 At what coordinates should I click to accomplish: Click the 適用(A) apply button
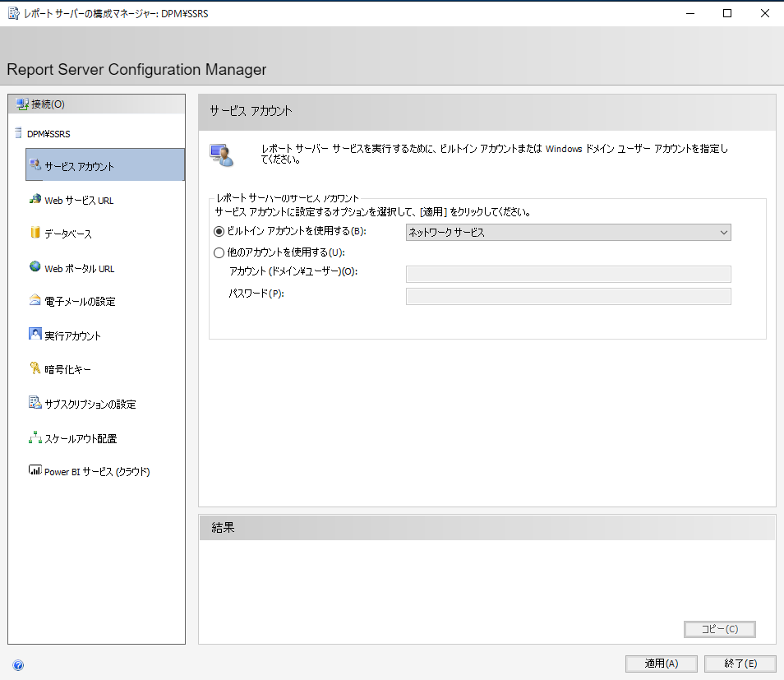[661, 664]
